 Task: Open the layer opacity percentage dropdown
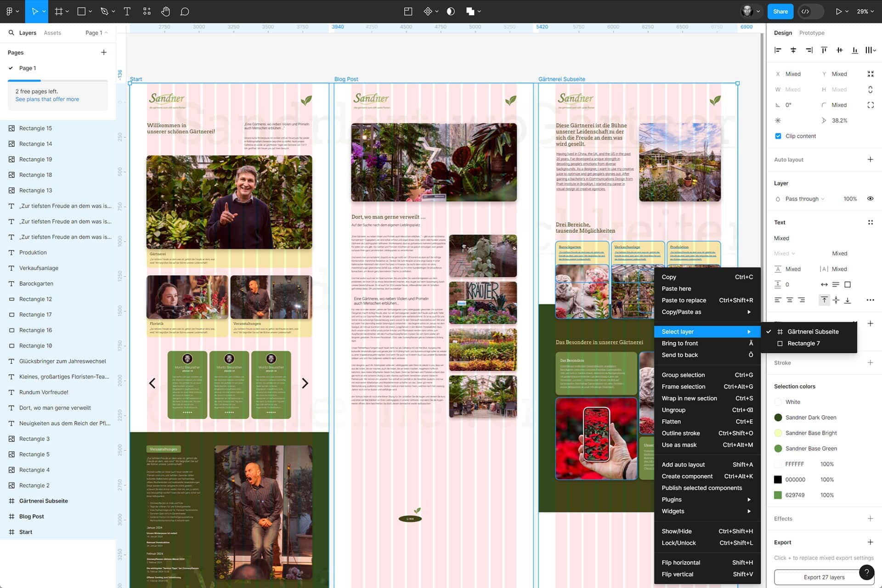850,198
